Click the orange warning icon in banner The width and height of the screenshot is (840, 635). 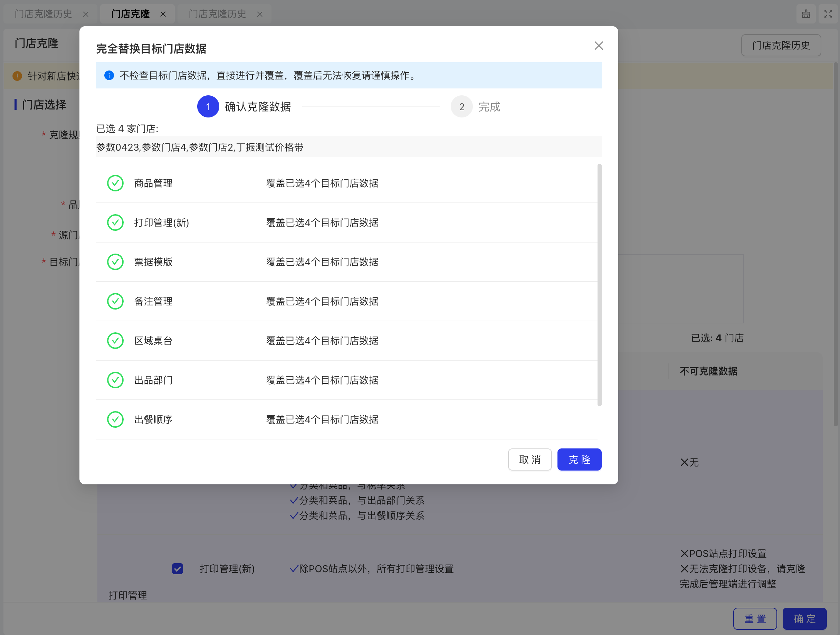pyautogui.click(x=17, y=76)
